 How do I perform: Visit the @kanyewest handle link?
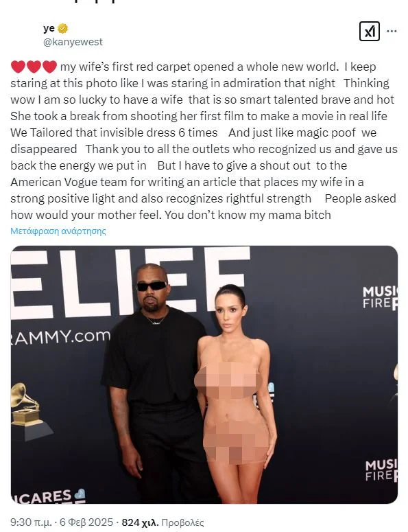point(73,42)
